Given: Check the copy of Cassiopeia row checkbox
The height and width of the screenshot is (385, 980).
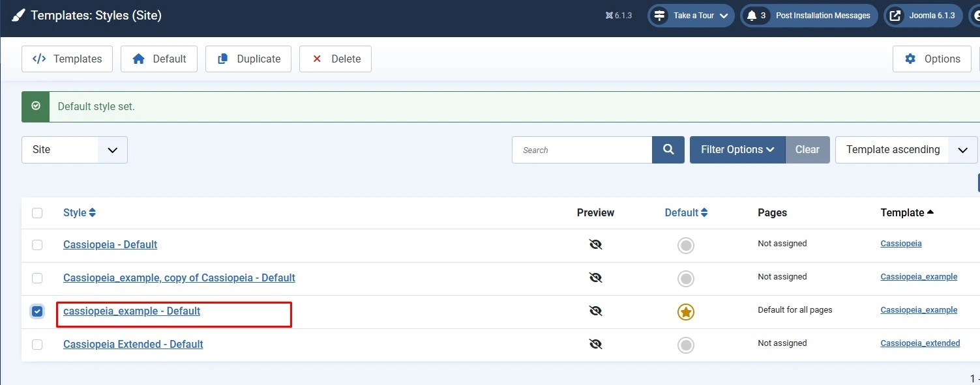Looking at the screenshot, I should (x=37, y=278).
